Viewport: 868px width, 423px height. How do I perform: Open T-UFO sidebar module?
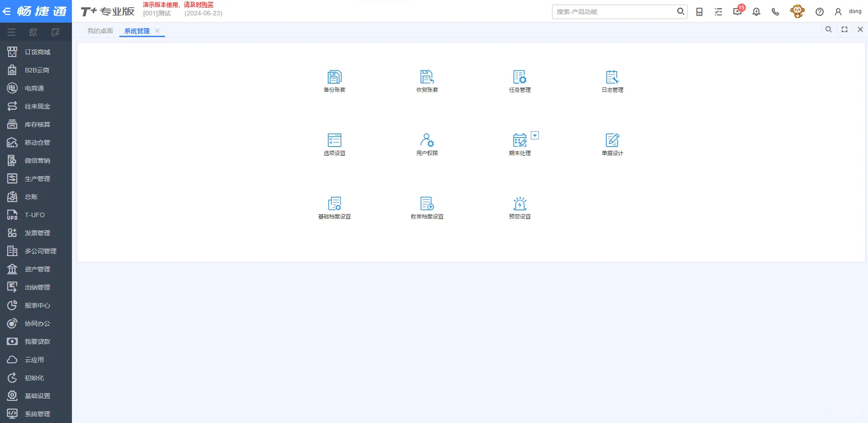[x=36, y=215]
